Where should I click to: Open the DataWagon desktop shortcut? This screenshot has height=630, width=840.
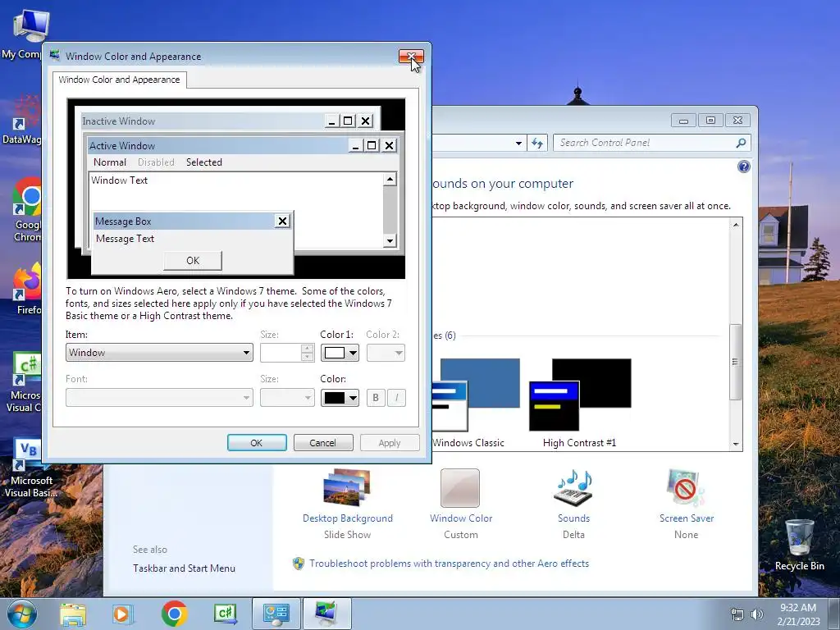(x=22, y=120)
